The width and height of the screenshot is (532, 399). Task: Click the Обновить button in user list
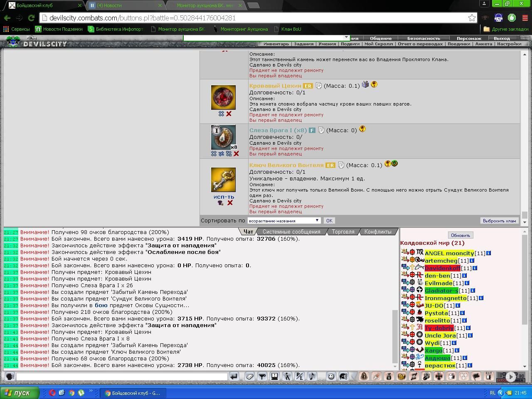point(460,235)
